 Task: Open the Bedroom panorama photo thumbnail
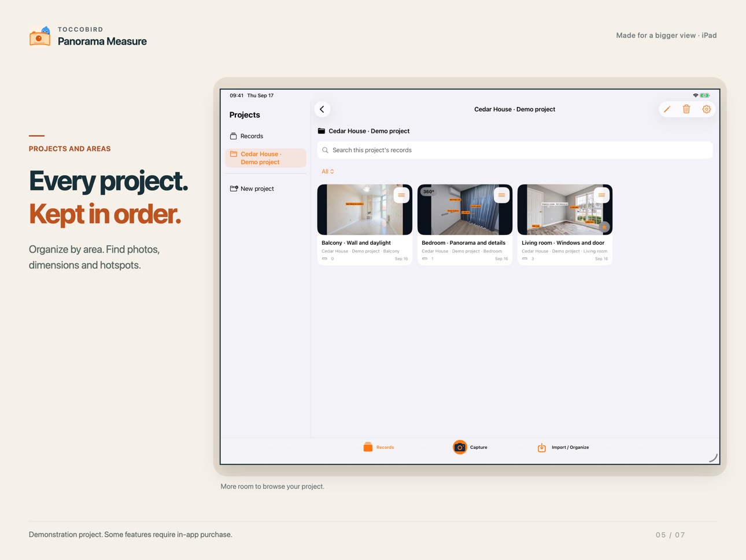point(465,210)
